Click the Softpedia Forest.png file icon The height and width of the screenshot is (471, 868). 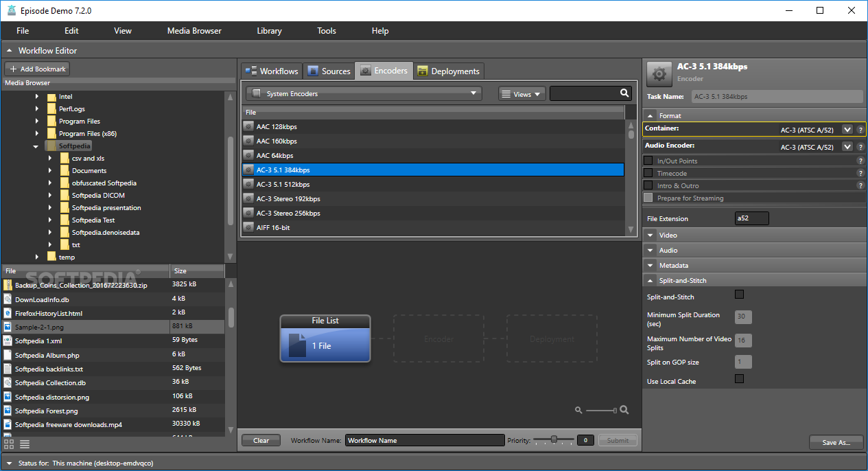8,411
